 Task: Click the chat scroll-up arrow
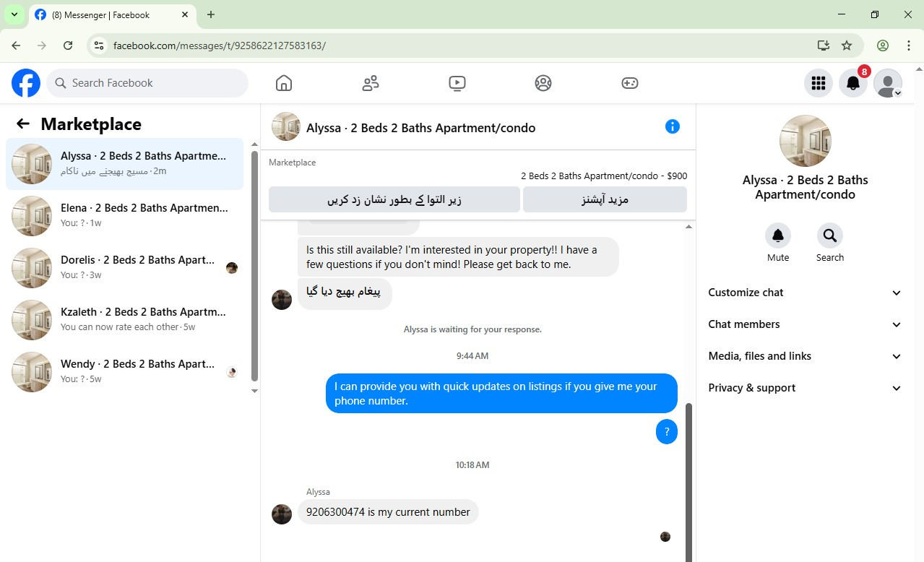coord(688,227)
